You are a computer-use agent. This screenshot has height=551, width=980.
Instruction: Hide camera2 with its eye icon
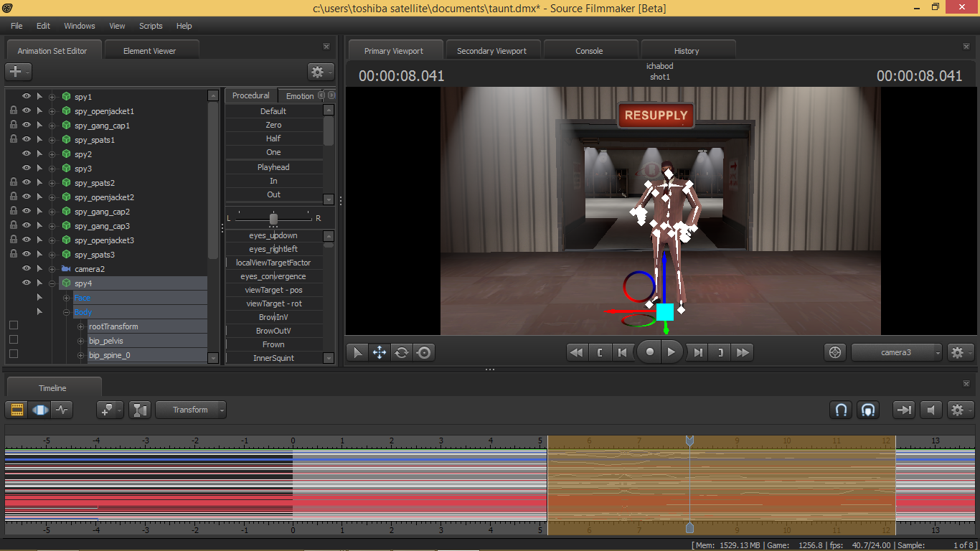click(27, 269)
